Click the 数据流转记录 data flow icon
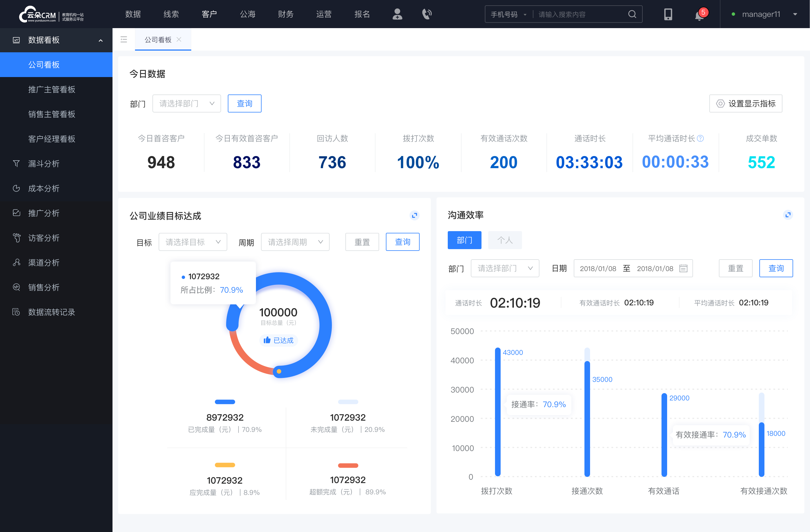The height and width of the screenshot is (532, 810). (16, 311)
